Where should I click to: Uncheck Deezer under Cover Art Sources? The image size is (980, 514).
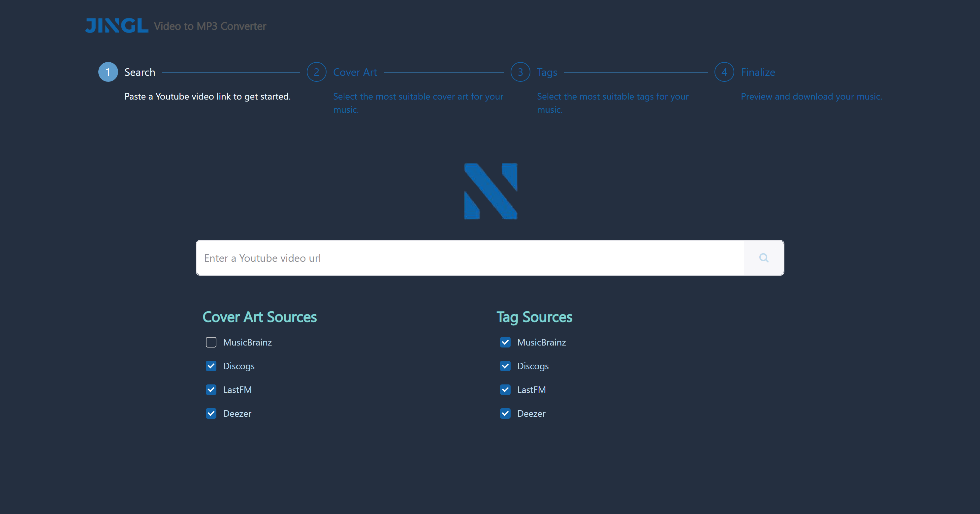tap(211, 413)
